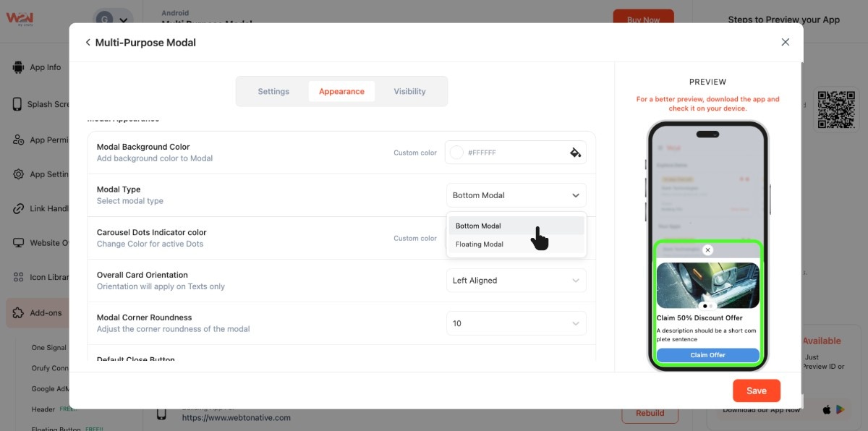This screenshot has width=868, height=431.
Task: Click the App Info Android icon
Action: point(18,67)
